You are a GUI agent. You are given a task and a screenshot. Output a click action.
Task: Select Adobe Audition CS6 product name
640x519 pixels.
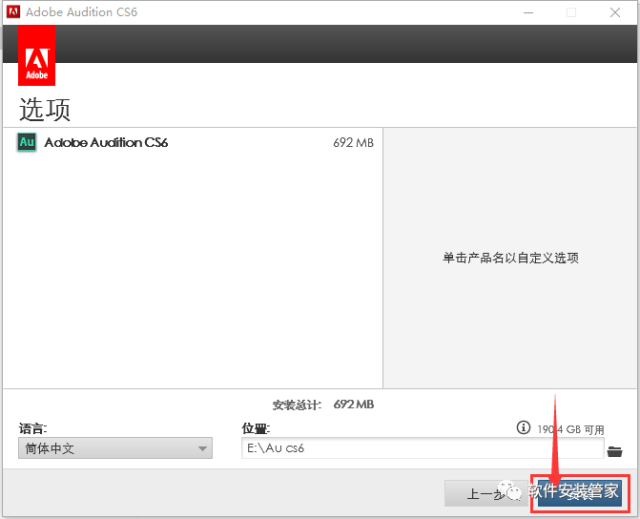point(106,142)
